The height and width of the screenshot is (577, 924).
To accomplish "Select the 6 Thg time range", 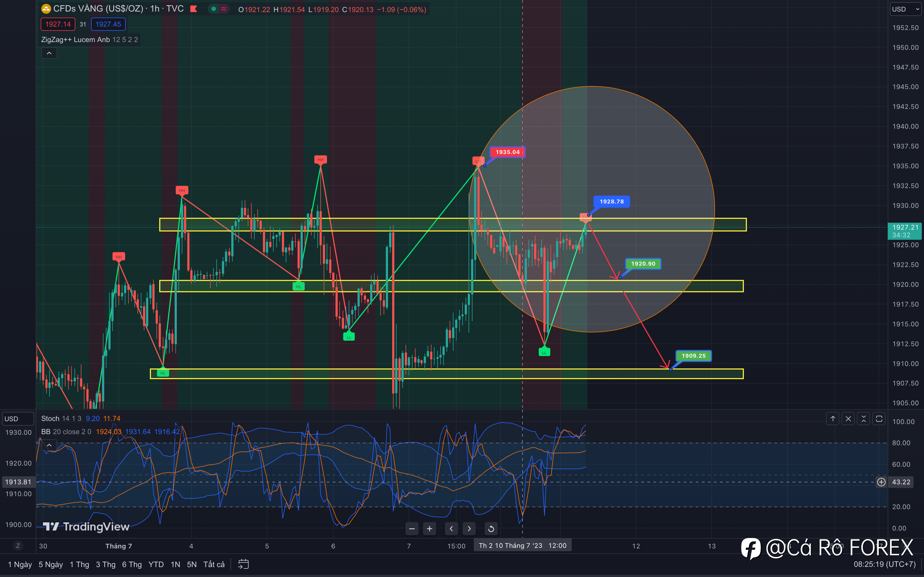I will tap(132, 564).
